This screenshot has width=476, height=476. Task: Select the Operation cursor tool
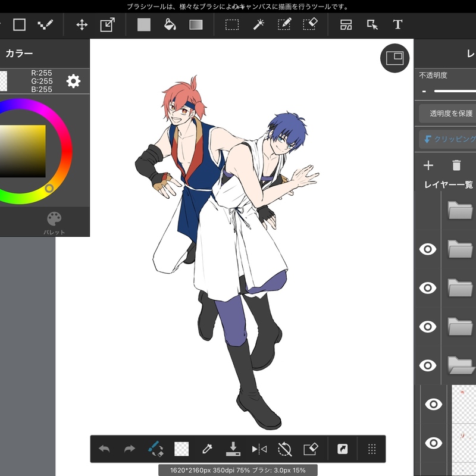(x=372, y=24)
